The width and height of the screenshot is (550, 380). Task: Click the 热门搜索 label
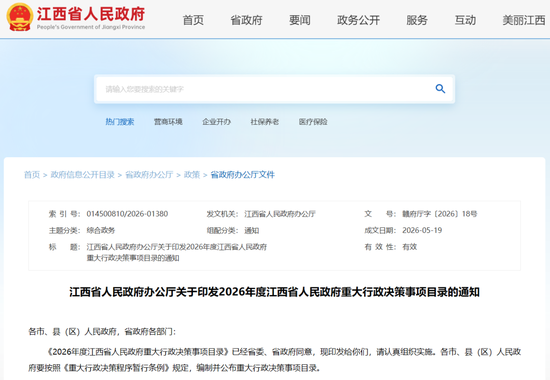(120, 122)
